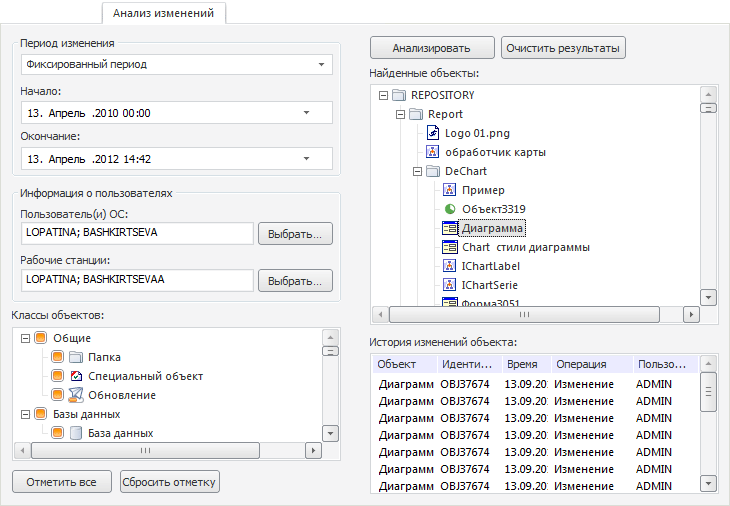Click the Пользователь(и) ОС input field
730x506 pixels.
coord(136,233)
